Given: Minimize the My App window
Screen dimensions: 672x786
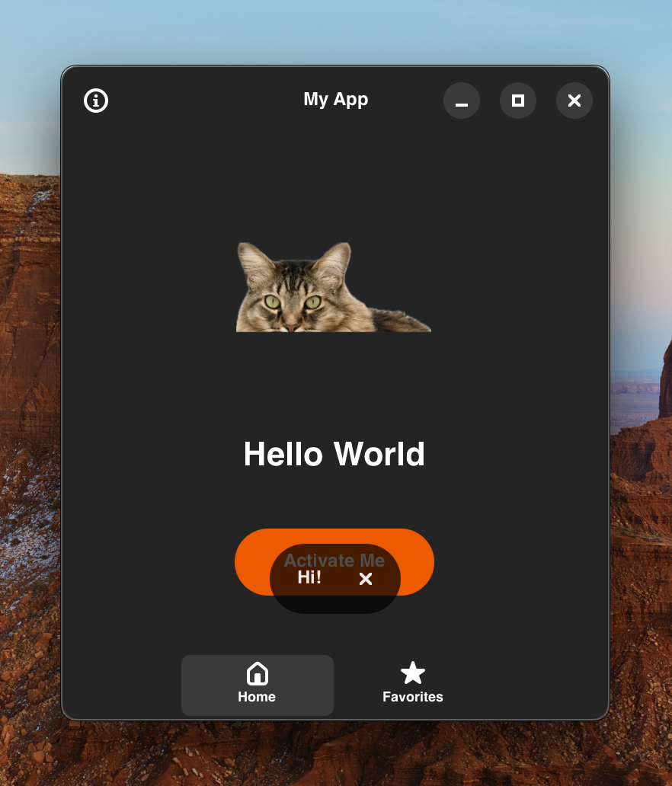Looking at the screenshot, I should click(462, 101).
